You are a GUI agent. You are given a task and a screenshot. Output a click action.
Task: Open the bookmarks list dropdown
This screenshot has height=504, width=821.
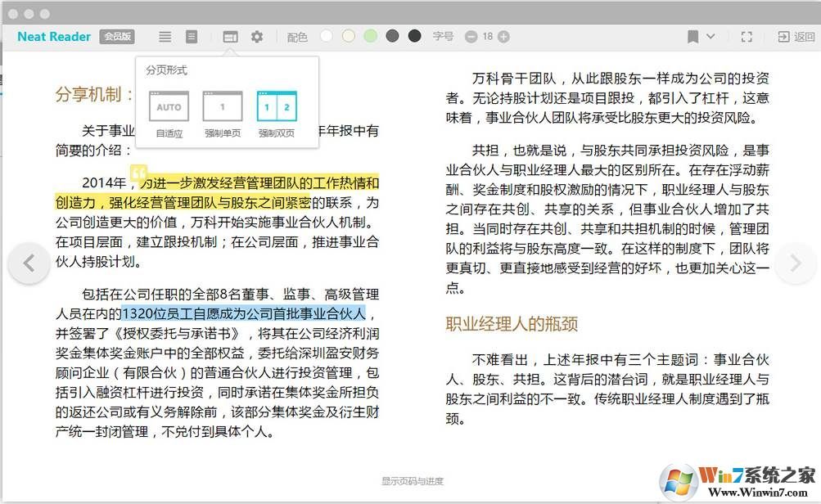coord(710,36)
